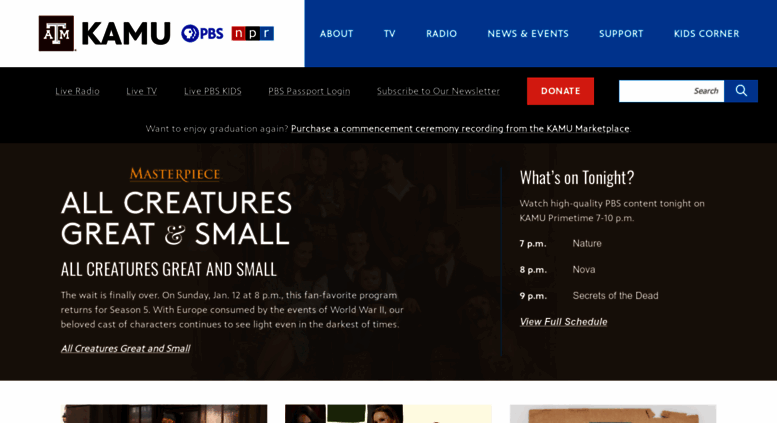777x423 pixels.
Task: Focus the Search input field
Action: (671, 91)
